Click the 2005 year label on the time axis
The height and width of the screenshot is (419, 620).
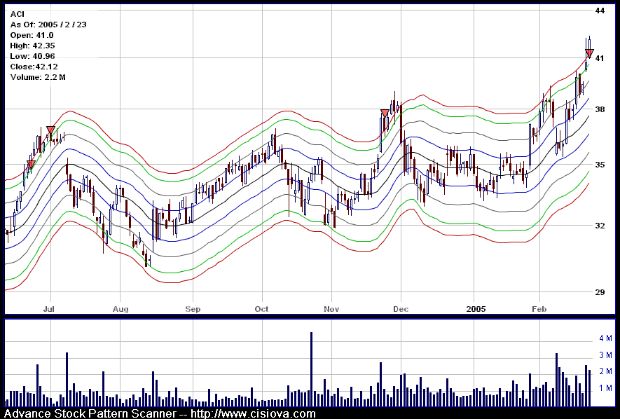pos(476,309)
